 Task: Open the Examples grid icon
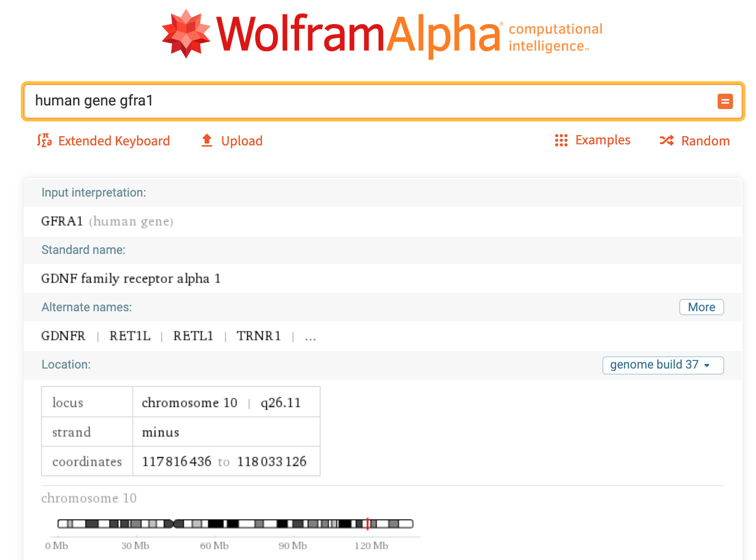(x=561, y=140)
